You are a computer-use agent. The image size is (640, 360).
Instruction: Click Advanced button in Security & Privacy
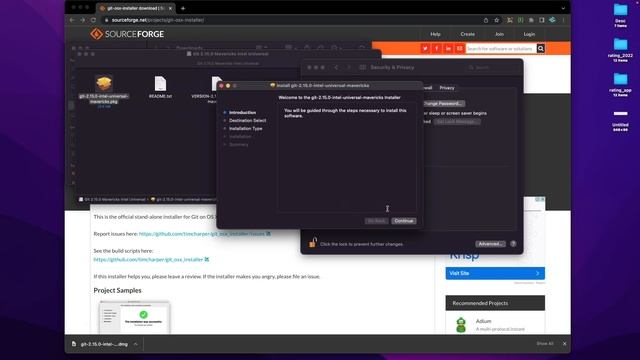pyautogui.click(x=490, y=244)
